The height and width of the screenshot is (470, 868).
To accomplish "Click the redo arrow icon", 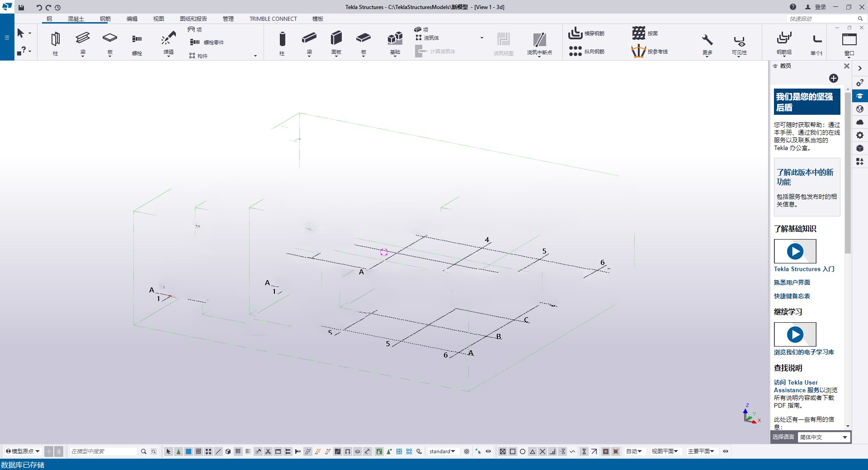I will [x=48, y=7].
